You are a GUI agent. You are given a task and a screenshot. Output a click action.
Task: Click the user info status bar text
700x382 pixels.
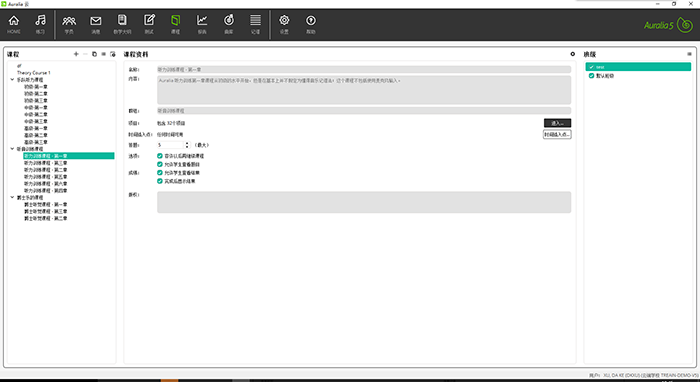[x=643, y=375]
